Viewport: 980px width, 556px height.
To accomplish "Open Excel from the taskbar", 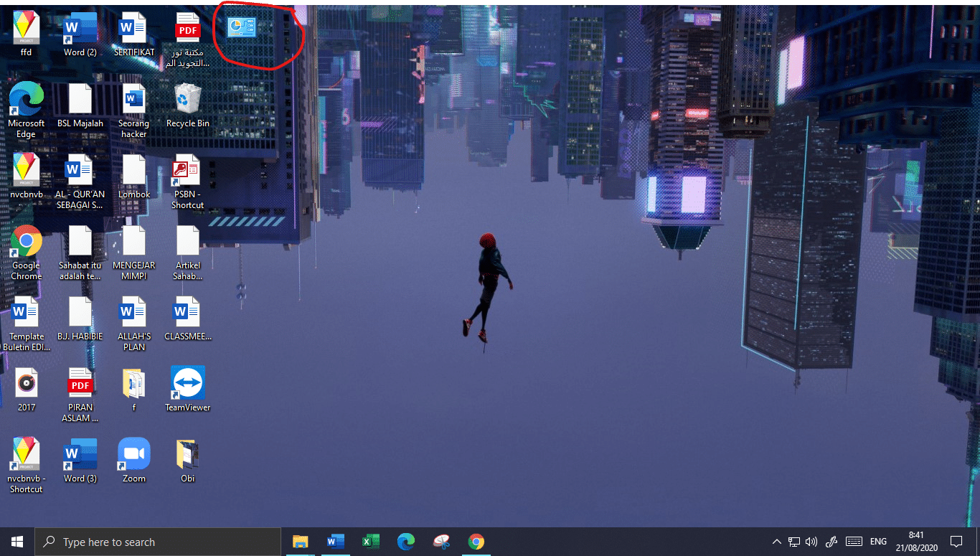I will (370, 542).
